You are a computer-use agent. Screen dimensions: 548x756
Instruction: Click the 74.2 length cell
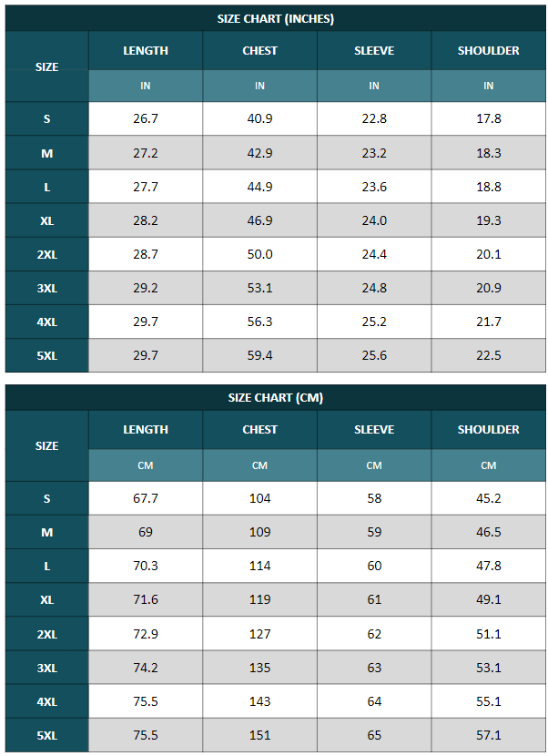(x=146, y=668)
